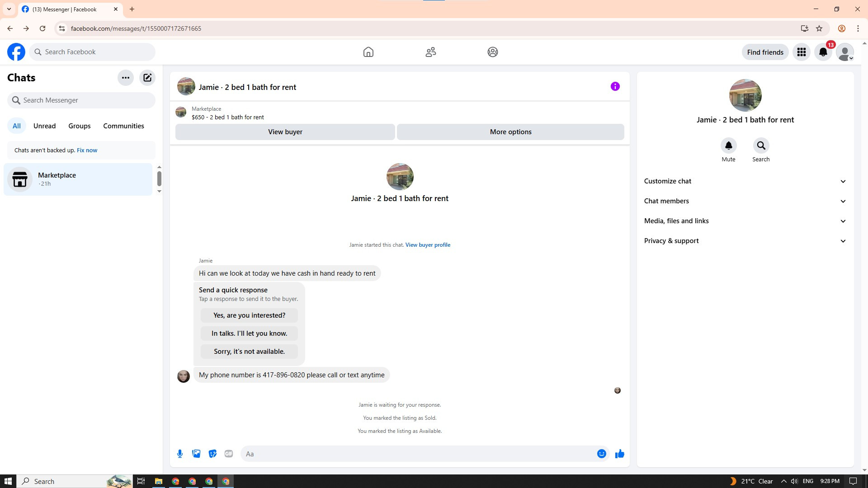Attach a photo using the image icon
This screenshot has width=868, height=488.
tap(196, 454)
